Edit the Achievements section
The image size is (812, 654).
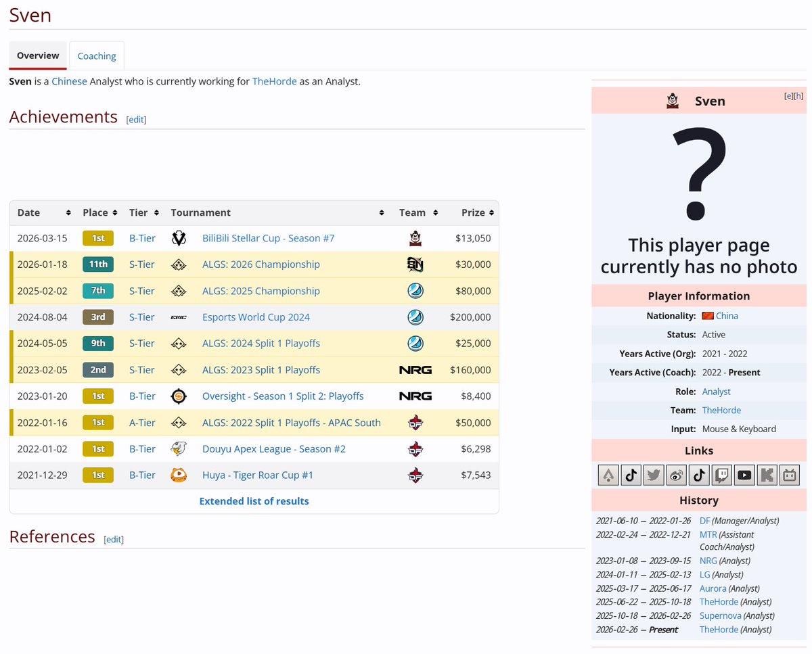136,120
